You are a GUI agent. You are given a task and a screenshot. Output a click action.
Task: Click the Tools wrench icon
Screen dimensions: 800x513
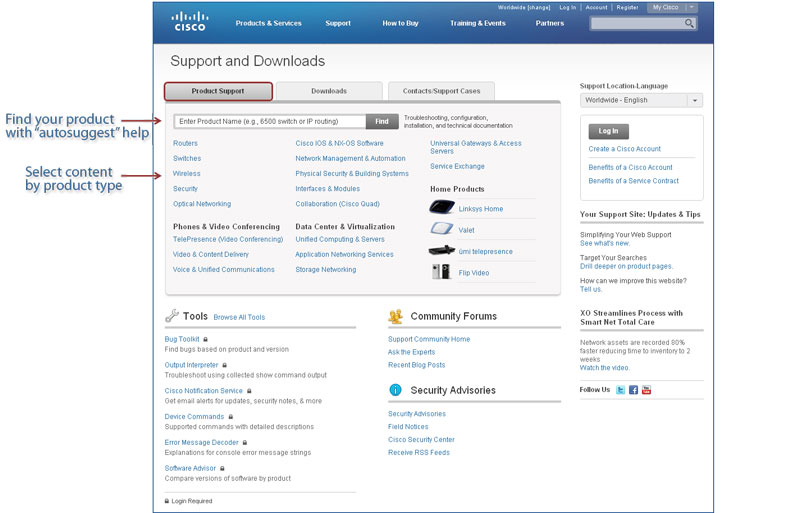172,315
